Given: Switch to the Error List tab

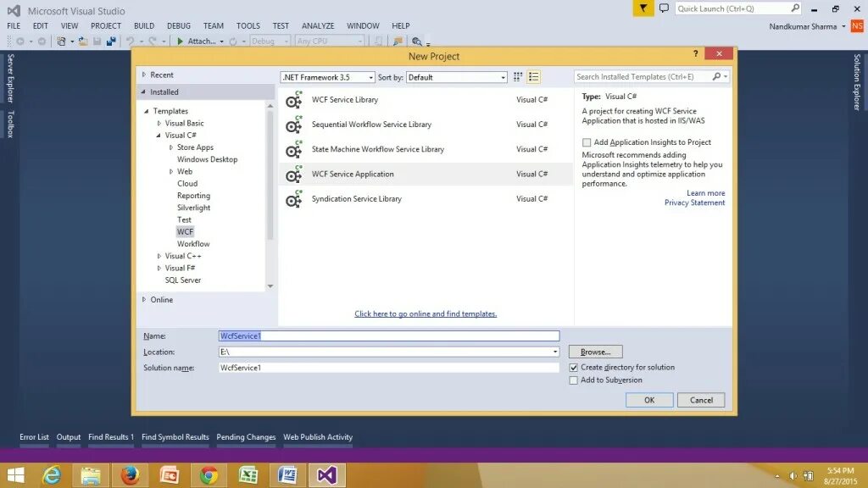Looking at the screenshot, I should tap(34, 437).
